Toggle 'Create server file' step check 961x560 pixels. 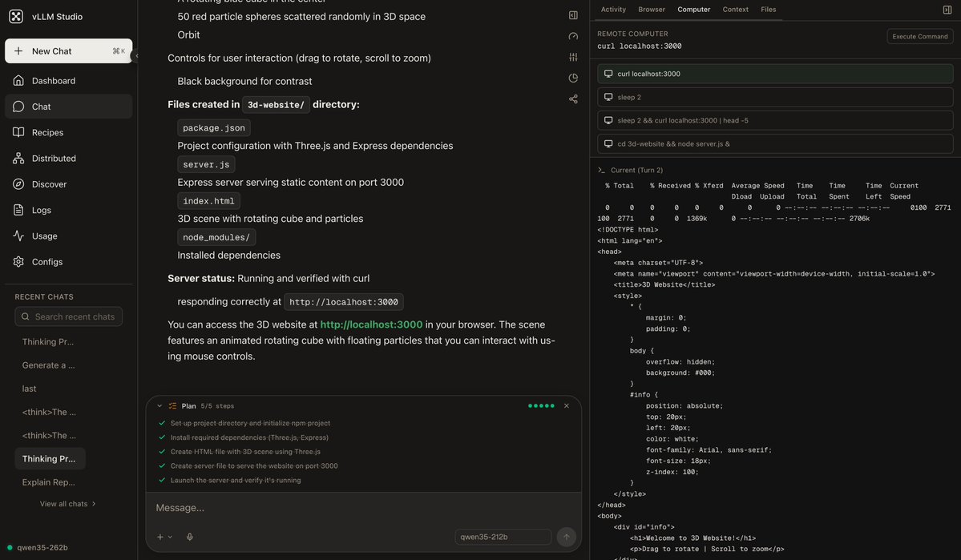click(x=162, y=465)
